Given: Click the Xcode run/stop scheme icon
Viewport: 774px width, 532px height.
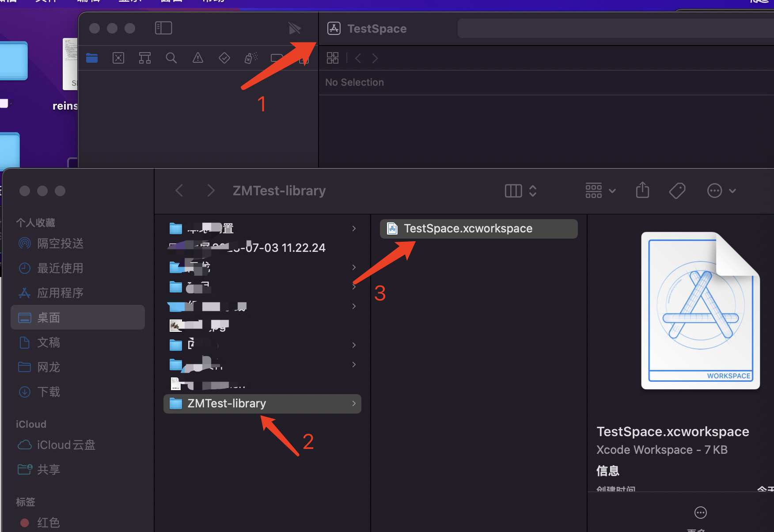Looking at the screenshot, I should [295, 28].
